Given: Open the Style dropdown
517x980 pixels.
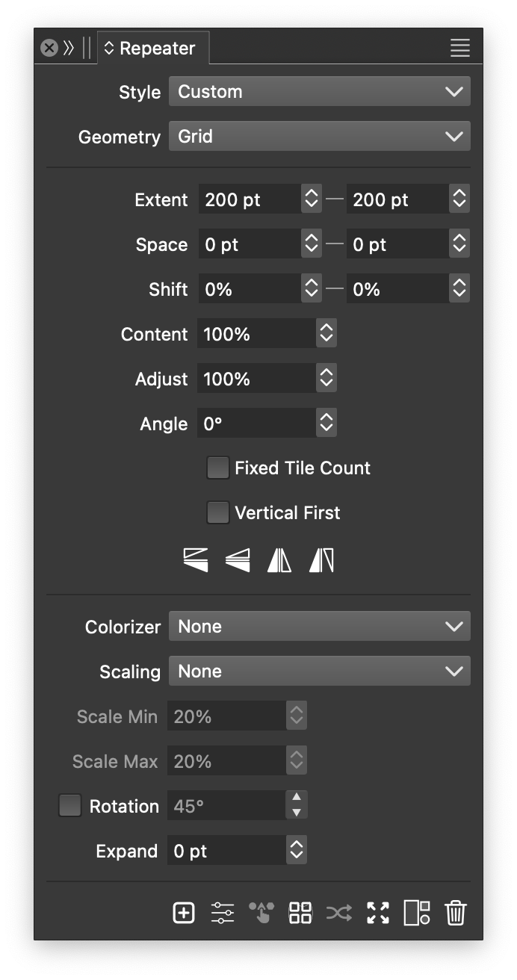Looking at the screenshot, I should click(x=319, y=92).
